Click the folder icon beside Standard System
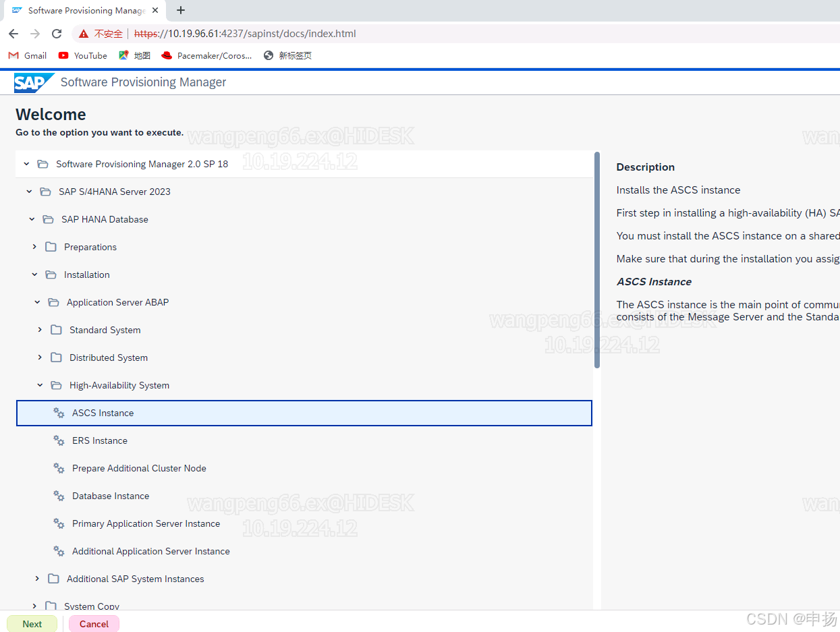The width and height of the screenshot is (840, 632). click(x=56, y=330)
